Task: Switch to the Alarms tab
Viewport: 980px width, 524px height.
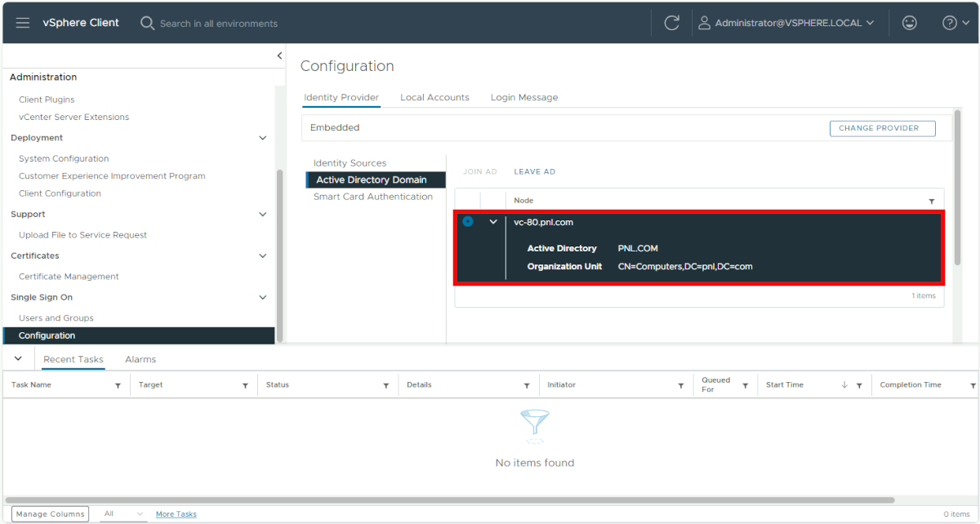Action: (x=140, y=359)
